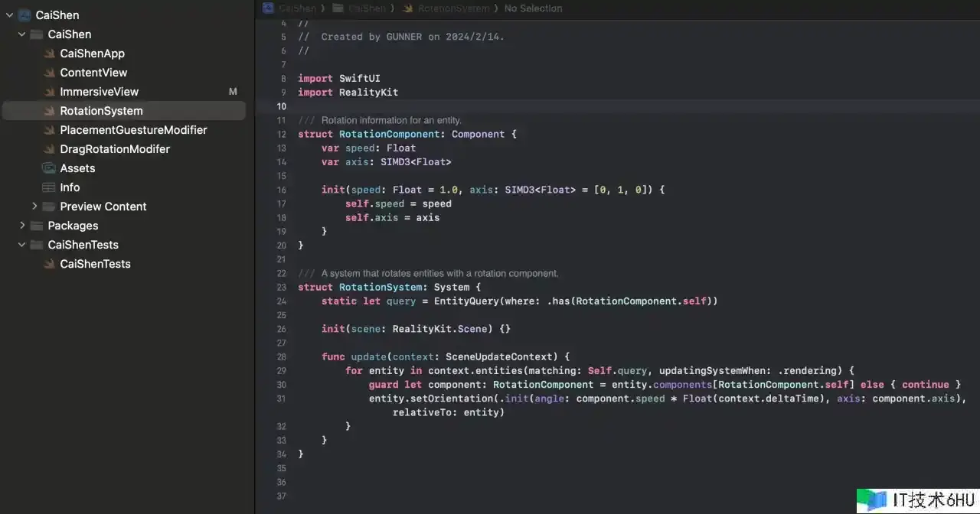980x514 pixels.
Task: Click RotationSystem in the breadcrumb bar
Action: click(455, 8)
